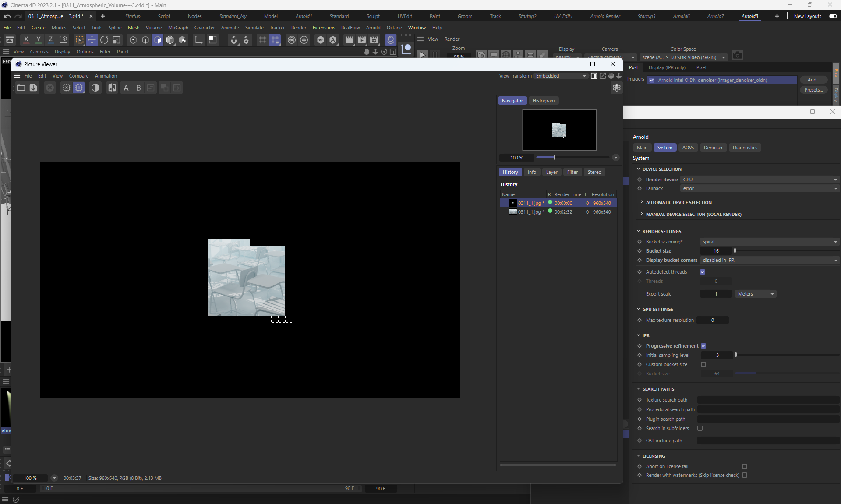This screenshot has height=504, width=841.
Task: Click snapshot camera icon near Color Space
Action: pos(737,56)
